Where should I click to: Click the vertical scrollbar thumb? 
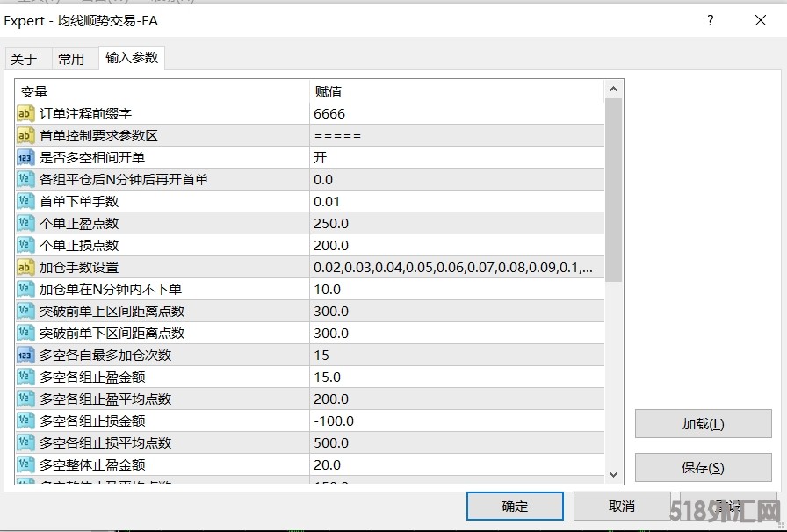(x=613, y=190)
